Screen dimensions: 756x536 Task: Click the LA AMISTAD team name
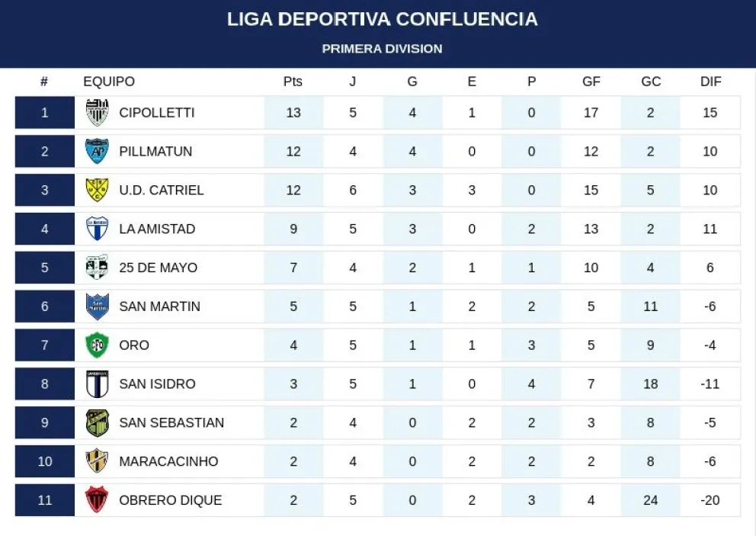(x=157, y=229)
